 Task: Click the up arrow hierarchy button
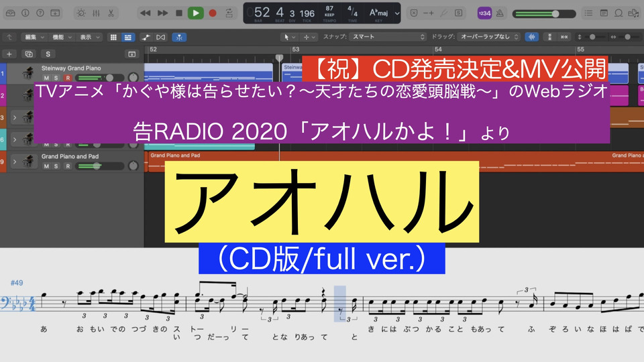click(x=9, y=38)
